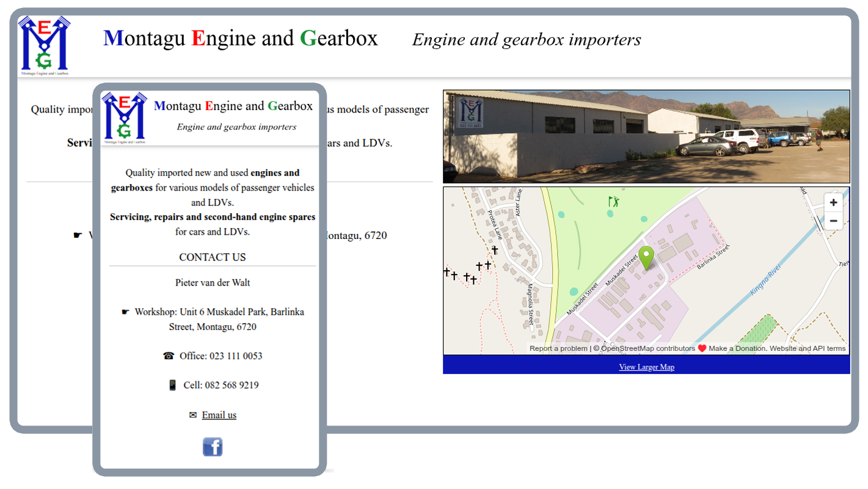This screenshot has width=868, height=489.
Task: Click the envelope icon beside Email us
Action: click(x=193, y=415)
